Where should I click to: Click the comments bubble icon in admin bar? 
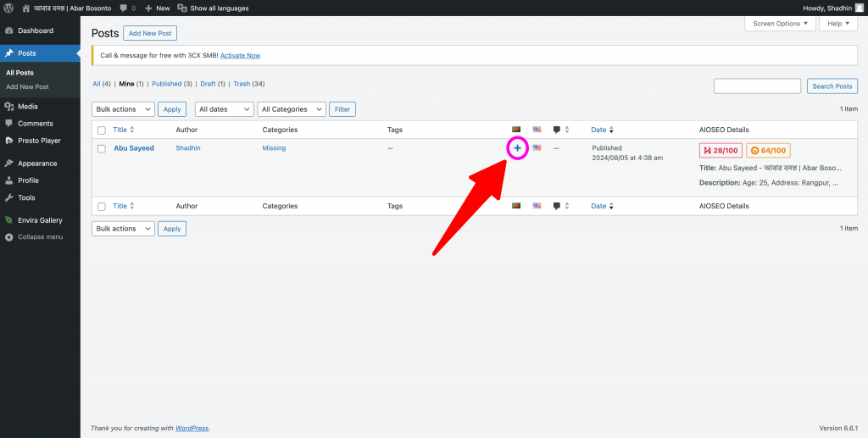point(124,8)
